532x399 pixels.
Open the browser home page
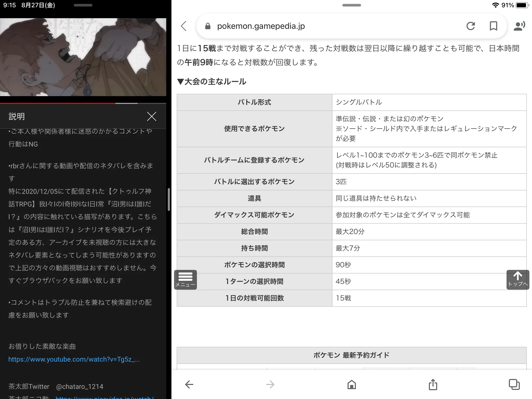pos(352,384)
